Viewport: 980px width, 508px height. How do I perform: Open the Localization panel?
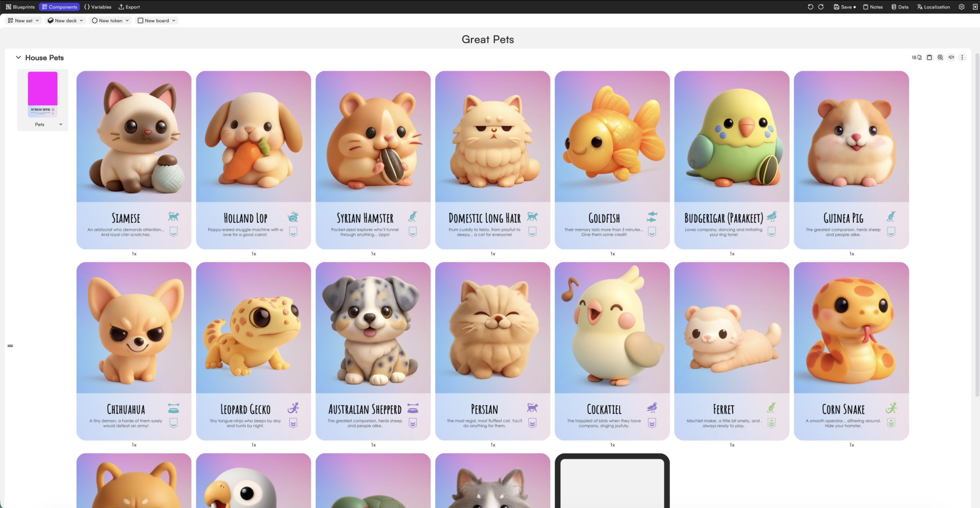point(933,7)
